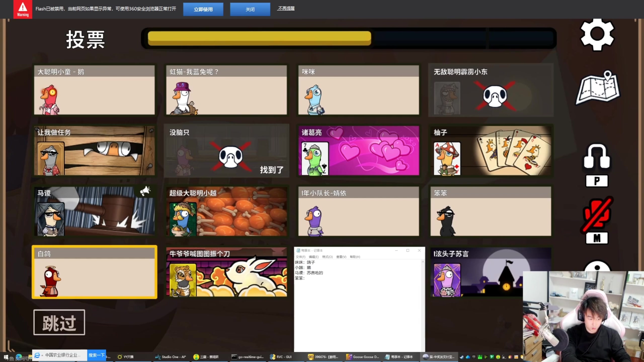Click the megaphone icon on 马谡's card
Viewport: 644px width, 362px height.
coord(145,191)
